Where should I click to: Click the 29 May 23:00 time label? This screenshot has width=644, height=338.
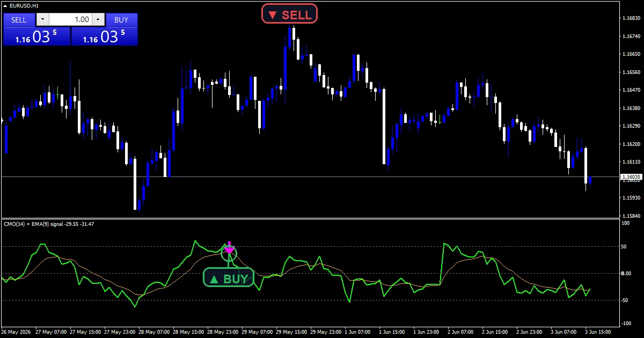325,332
